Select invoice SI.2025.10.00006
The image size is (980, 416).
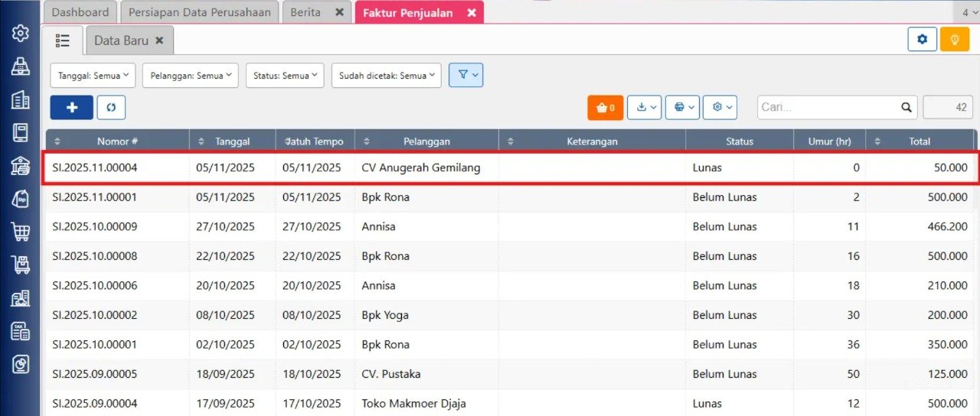coord(510,286)
